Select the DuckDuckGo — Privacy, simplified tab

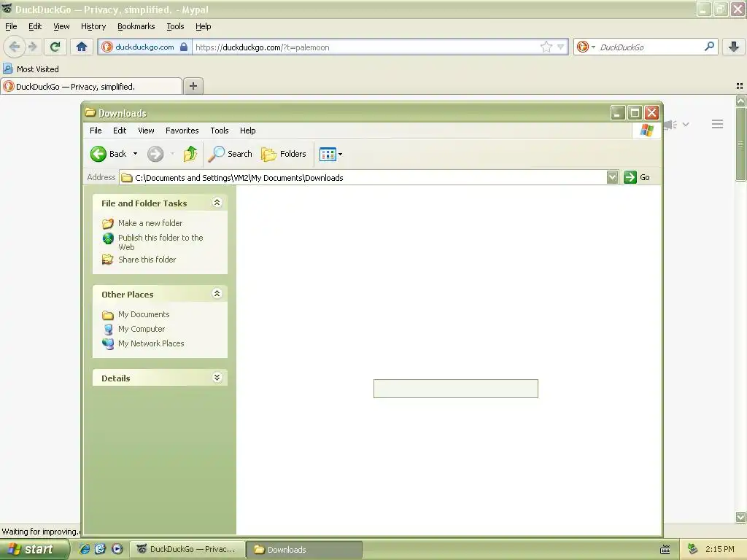(91, 86)
